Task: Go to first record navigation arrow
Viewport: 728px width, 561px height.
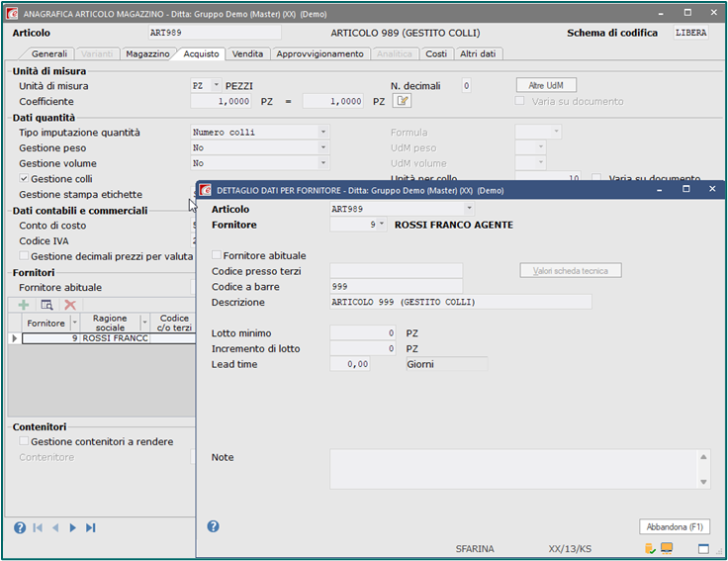Action: pos(38,527)
